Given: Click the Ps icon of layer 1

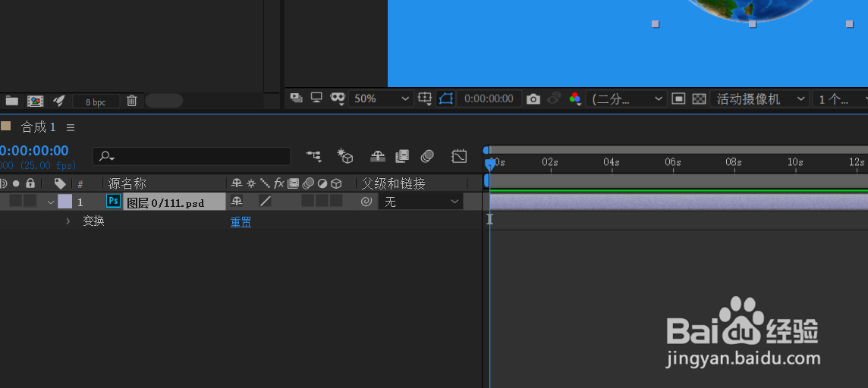Looking at the screenshot, I should coord(113,201).
